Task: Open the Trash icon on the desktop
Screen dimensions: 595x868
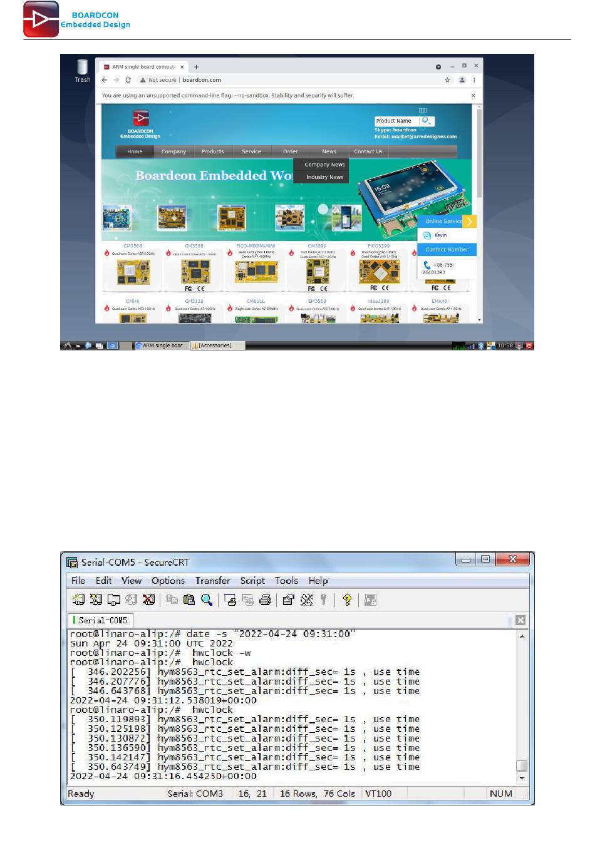Action: tap(83, 70)
